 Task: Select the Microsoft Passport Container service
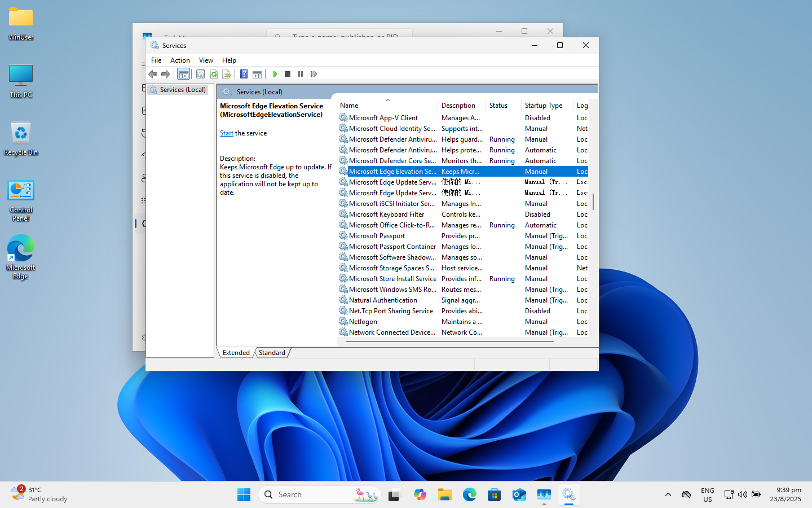tap(463, 247)
